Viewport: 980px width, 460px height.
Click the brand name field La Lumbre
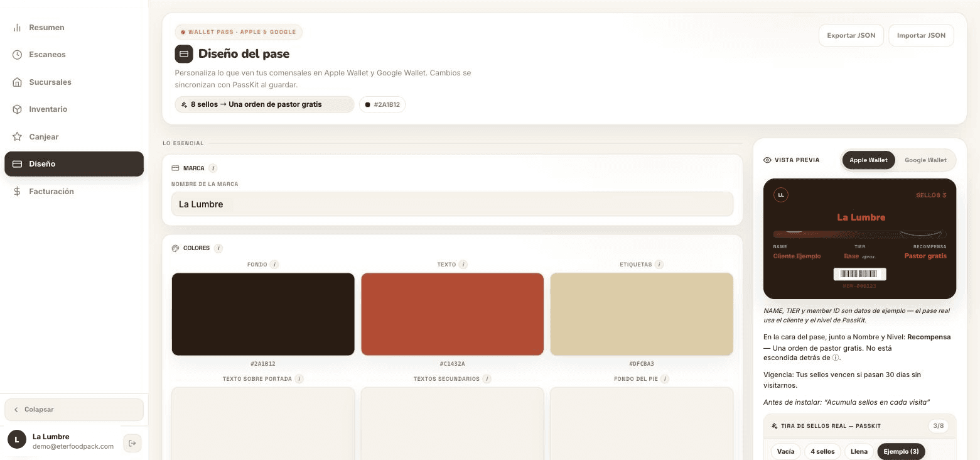(452, 204)
